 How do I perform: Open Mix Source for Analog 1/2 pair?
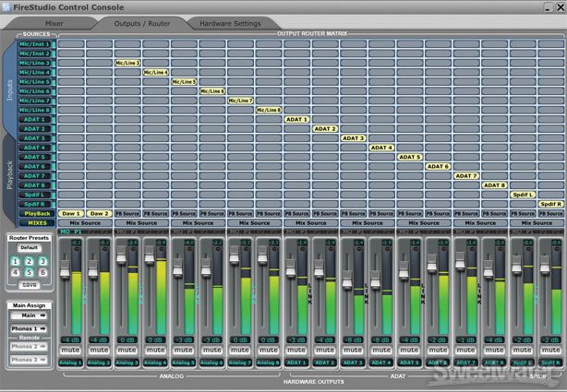[x=85, y=222]
